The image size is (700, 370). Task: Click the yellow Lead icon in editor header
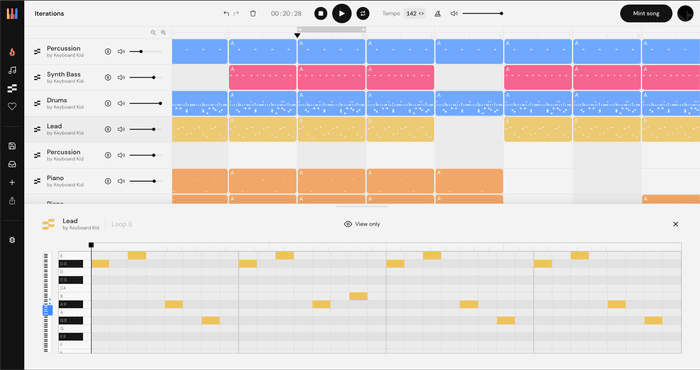(x=48, y=224)
